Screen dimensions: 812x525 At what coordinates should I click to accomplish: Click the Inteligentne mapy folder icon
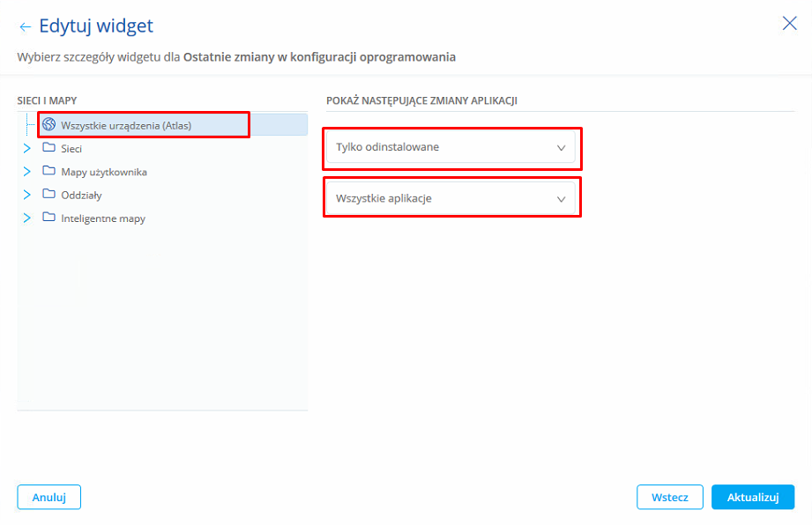point(49,217)
